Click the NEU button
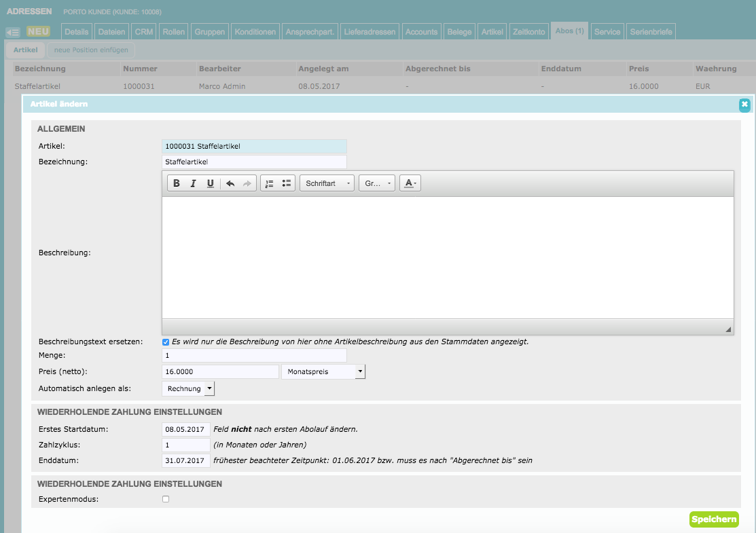This screenshot has height=533, width=756. (38, 31)
